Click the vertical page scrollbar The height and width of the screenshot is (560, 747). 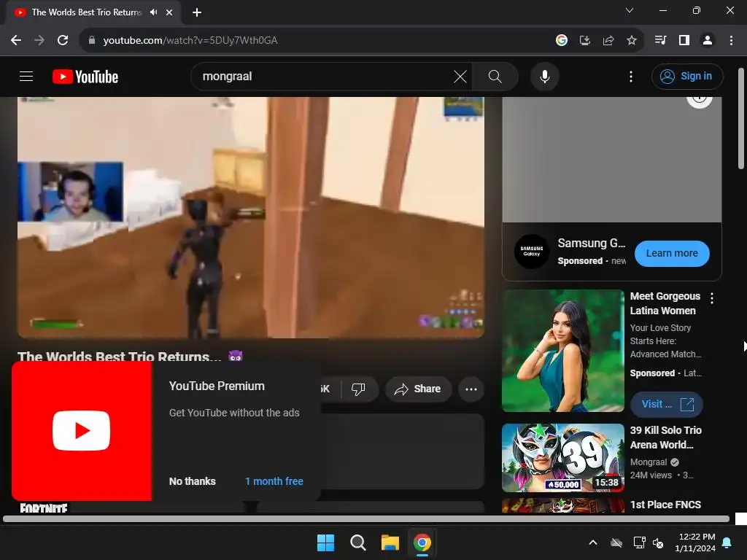click(741, 119)
